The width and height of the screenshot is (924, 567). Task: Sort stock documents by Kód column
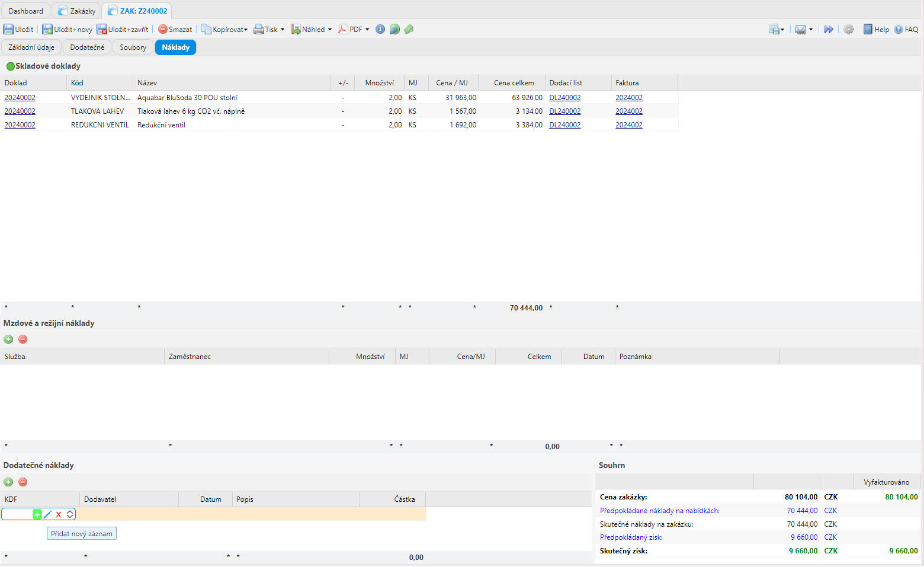click(x=100, y=83)
